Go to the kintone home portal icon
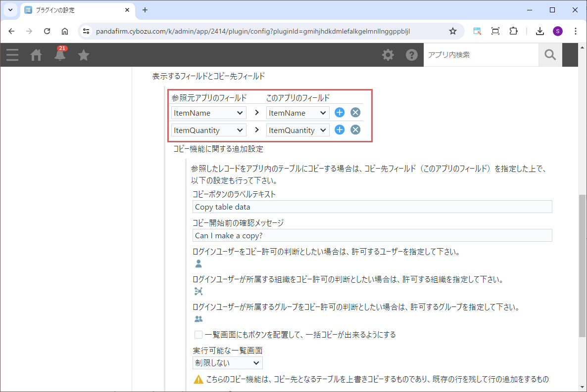The height and width of the screenshot is (392, 587). (36, 55)
